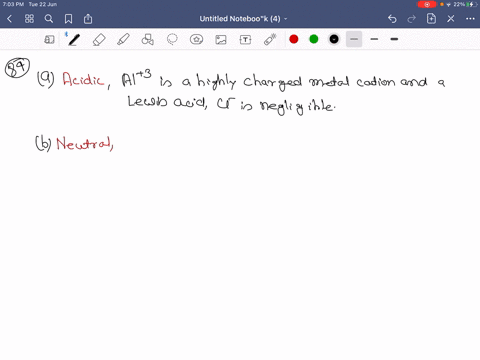
Task: Open the Elements sticker tool
Action: click(x=196, y=40)
